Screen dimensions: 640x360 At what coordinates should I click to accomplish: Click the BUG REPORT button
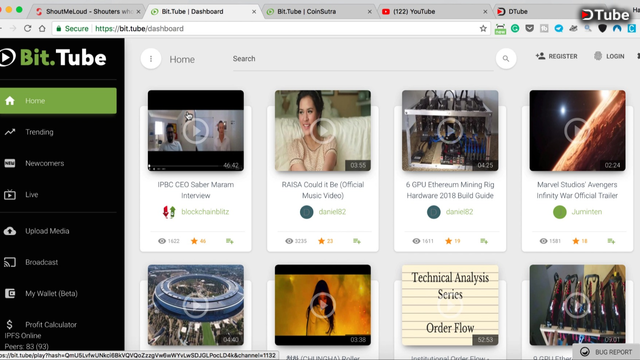point(606,352)
